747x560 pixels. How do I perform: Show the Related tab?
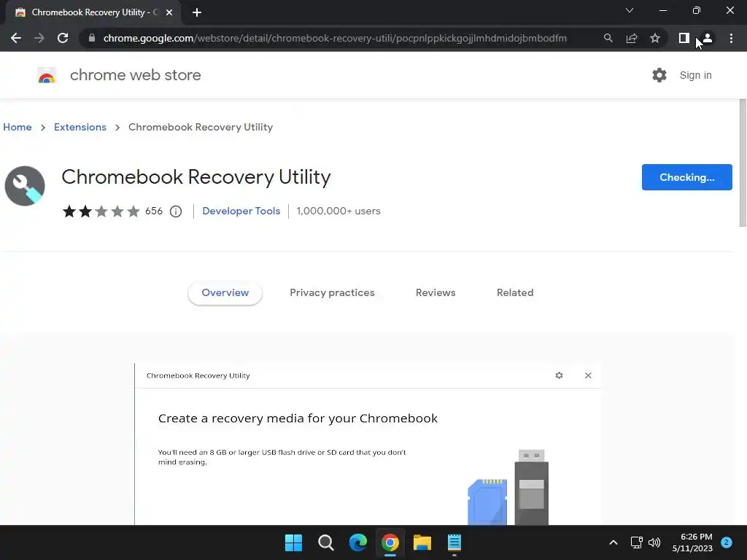click(515, 292)
